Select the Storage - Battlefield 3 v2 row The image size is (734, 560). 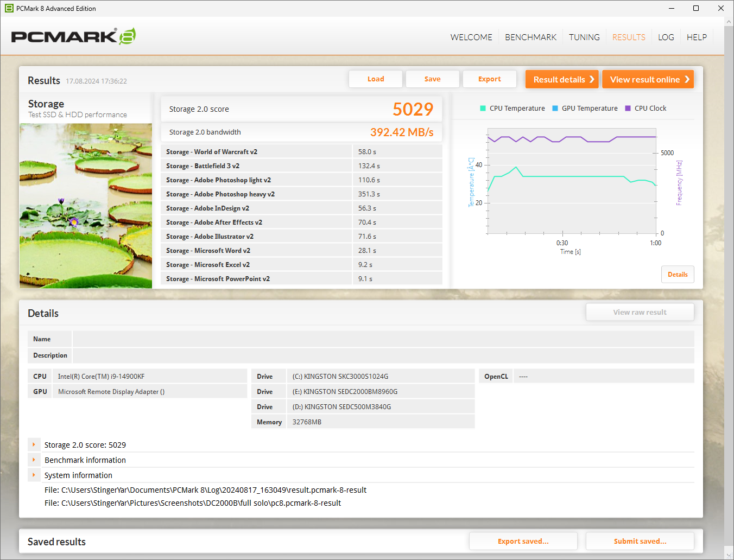(x=301, y=166)
